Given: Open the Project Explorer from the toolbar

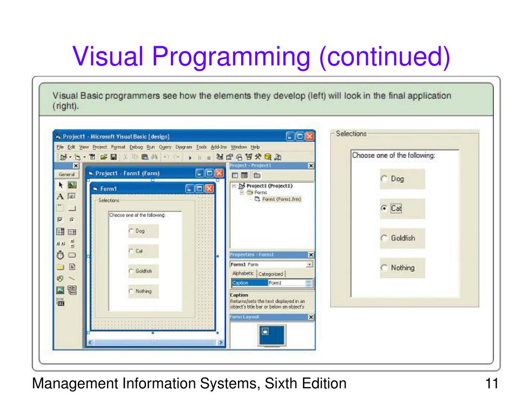Looking at the screenshot, I should 220,157.
